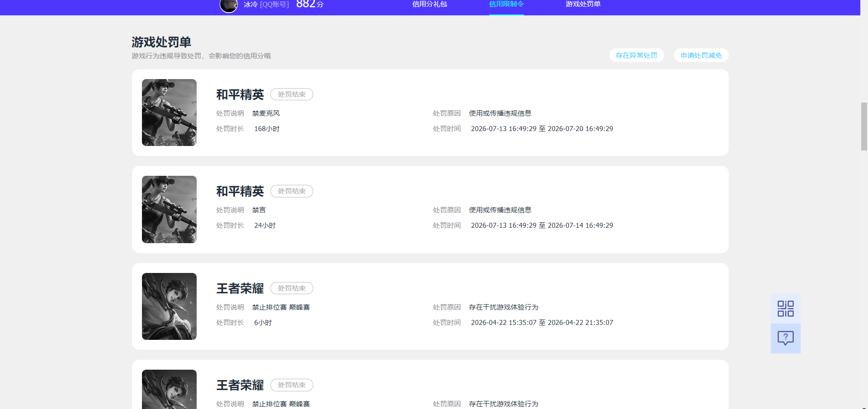Click 使用或传播违规信息 on the 禁麦克风 card

(x=500, y=113)
